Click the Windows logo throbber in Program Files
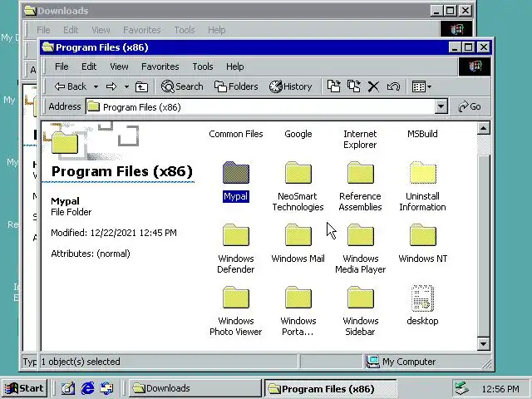 475,66
